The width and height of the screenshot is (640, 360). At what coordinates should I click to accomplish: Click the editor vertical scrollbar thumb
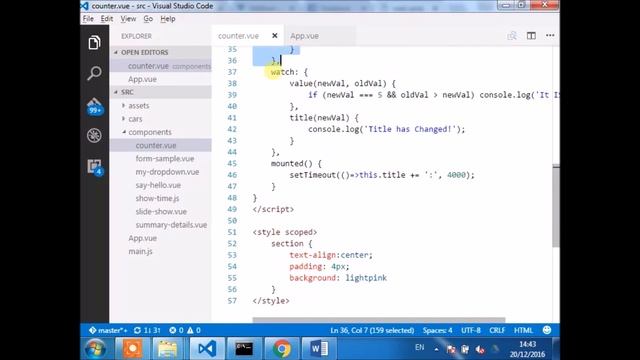click(x=556, y=205)
